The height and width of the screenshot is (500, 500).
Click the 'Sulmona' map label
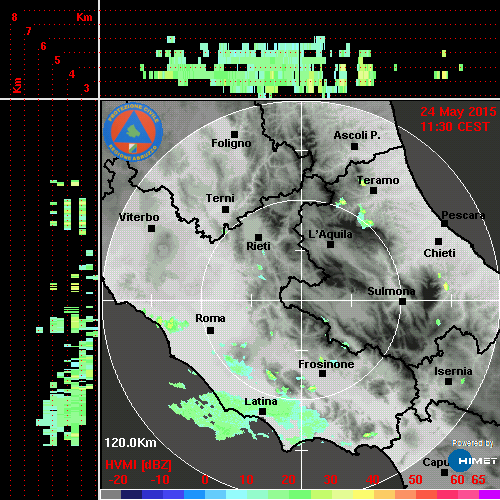391,291
